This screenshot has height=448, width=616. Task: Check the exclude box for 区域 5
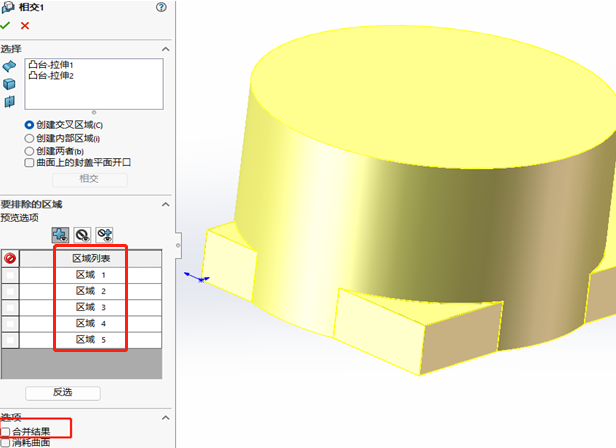pos(10,340)
